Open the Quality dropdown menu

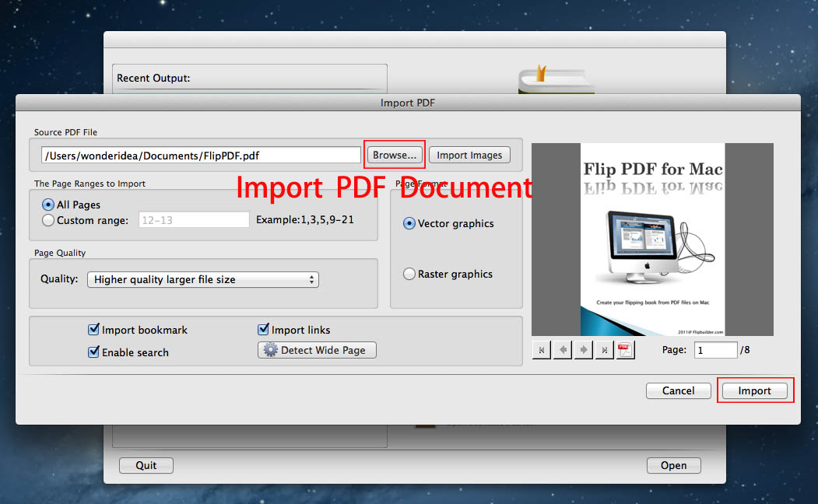coord(203,279)
